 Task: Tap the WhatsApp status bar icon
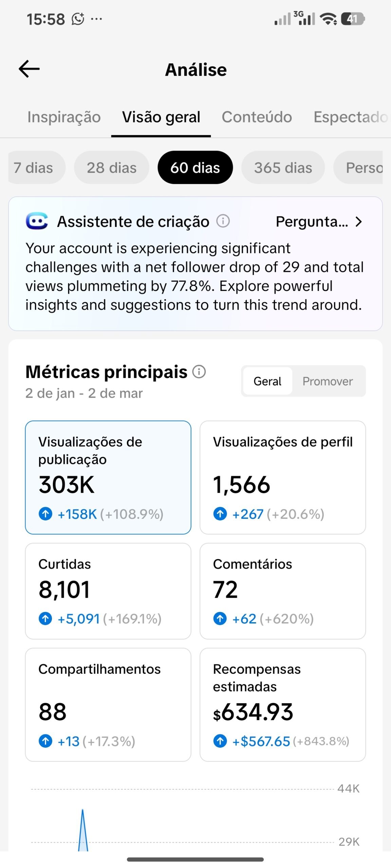78,19
